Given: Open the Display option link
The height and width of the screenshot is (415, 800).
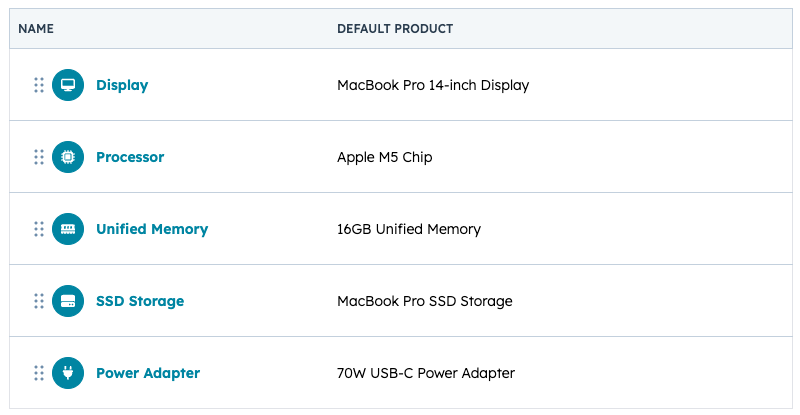Looking at the screenshot, I should pos(122,85).
